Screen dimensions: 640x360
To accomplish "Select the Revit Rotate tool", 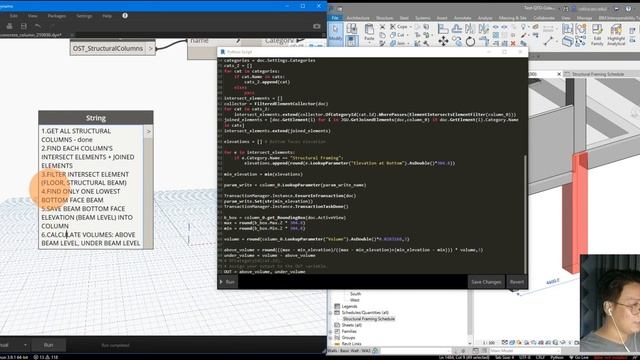I will click(470, 41).
